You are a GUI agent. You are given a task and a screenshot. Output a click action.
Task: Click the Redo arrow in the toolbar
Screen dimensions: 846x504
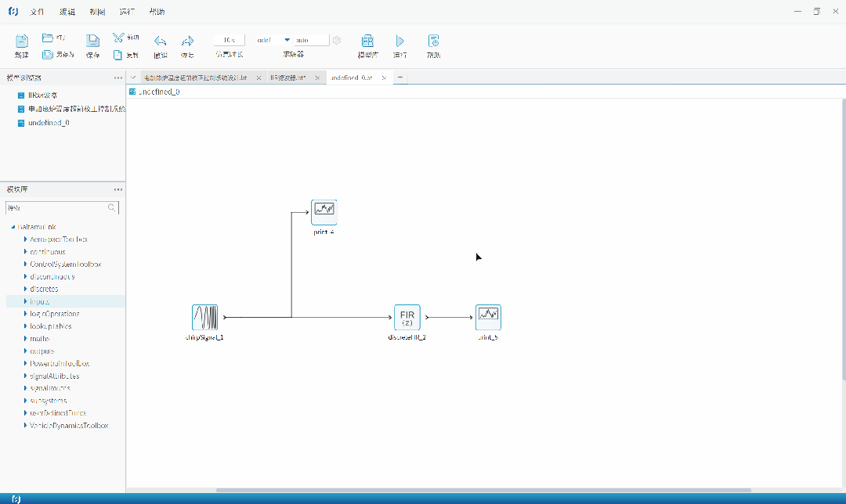coord(187,41)
